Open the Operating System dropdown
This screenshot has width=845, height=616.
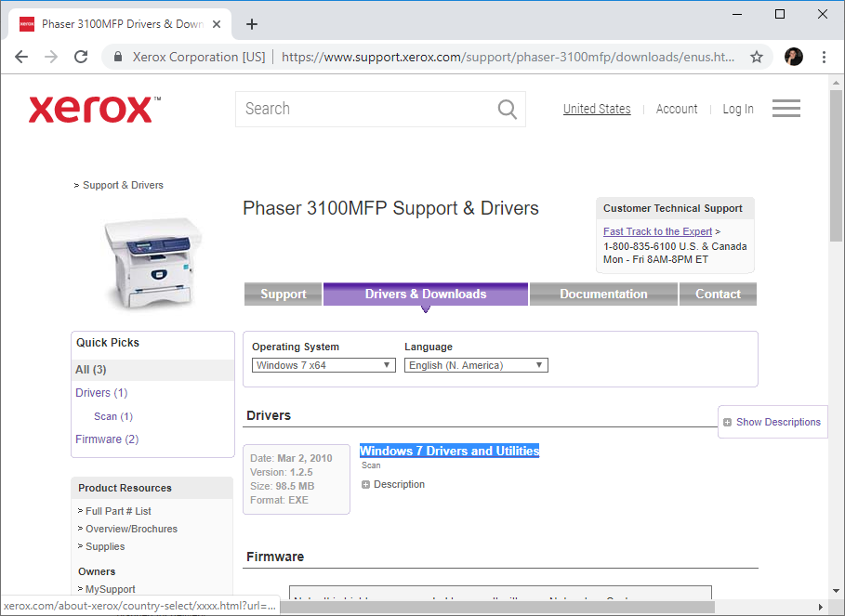(x=323, y=365)
